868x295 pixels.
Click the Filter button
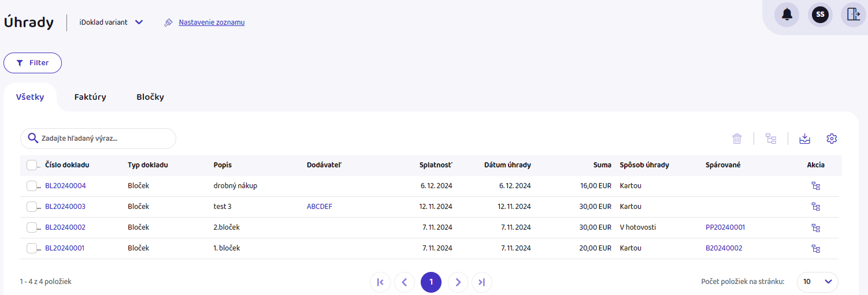33,63
